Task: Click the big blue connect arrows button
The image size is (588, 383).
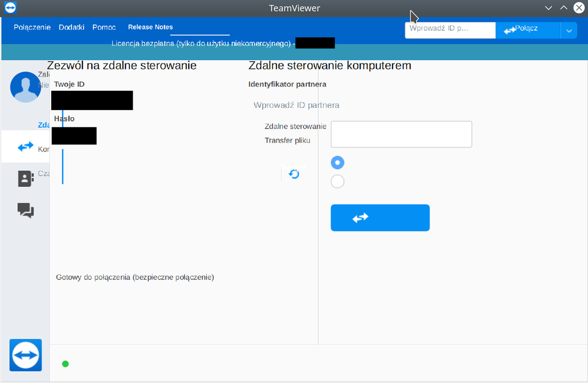Action: click(x=380, y=217)
